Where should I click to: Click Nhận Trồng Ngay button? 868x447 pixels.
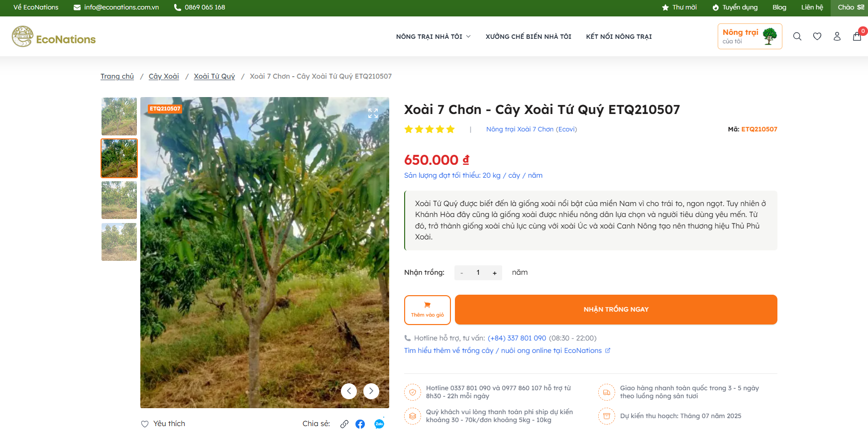616,310
